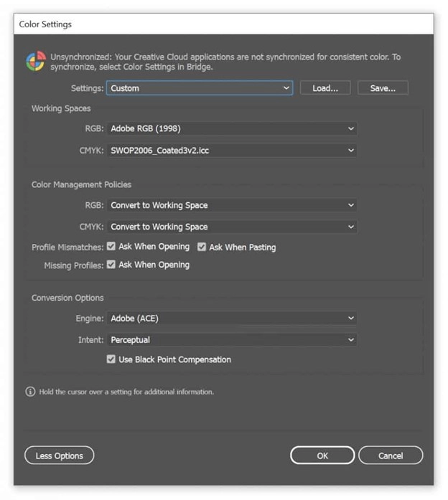Confirm with the OK button

point(322,456)
